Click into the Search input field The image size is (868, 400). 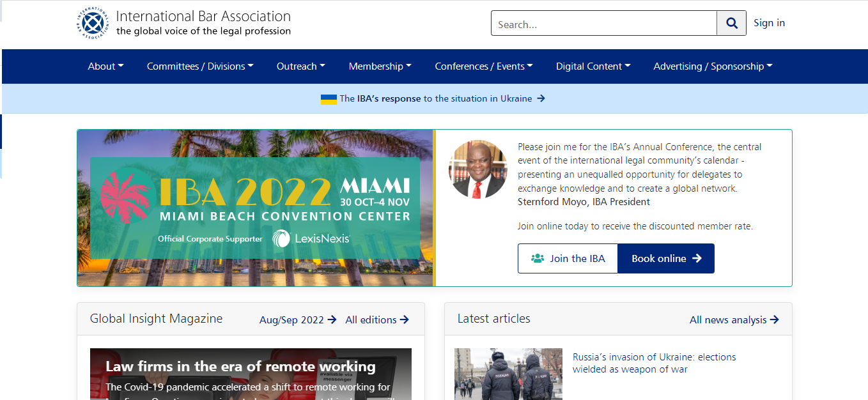click(603, 24)
